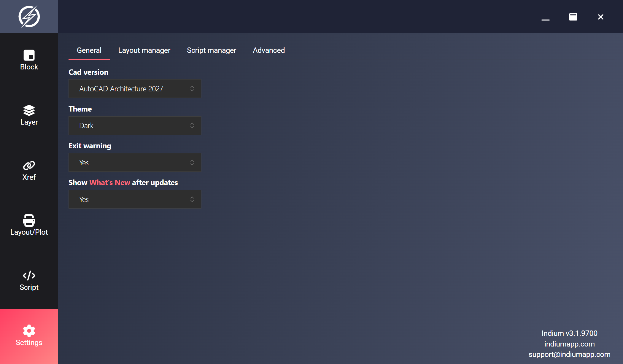The image size is (623, 364).
Task: Click the support@indiumapp.com email link
Action: pyautogui.click(x=569, y=355)
